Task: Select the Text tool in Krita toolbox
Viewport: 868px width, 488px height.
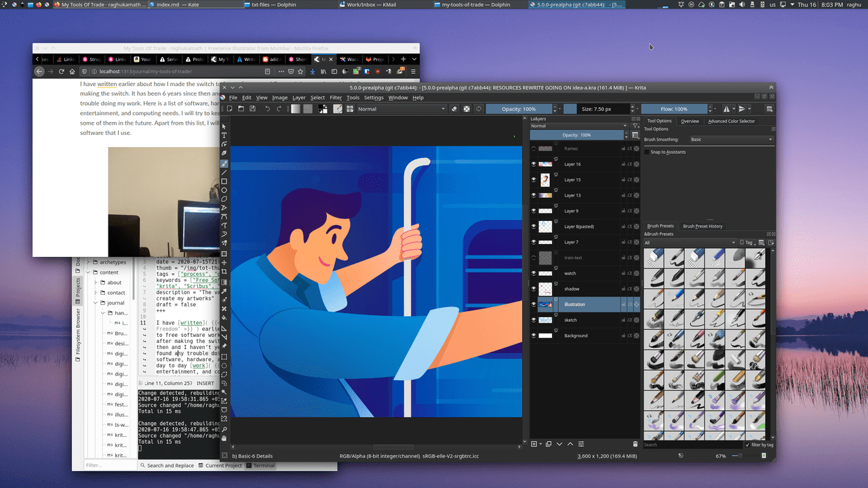Action: 224,136
